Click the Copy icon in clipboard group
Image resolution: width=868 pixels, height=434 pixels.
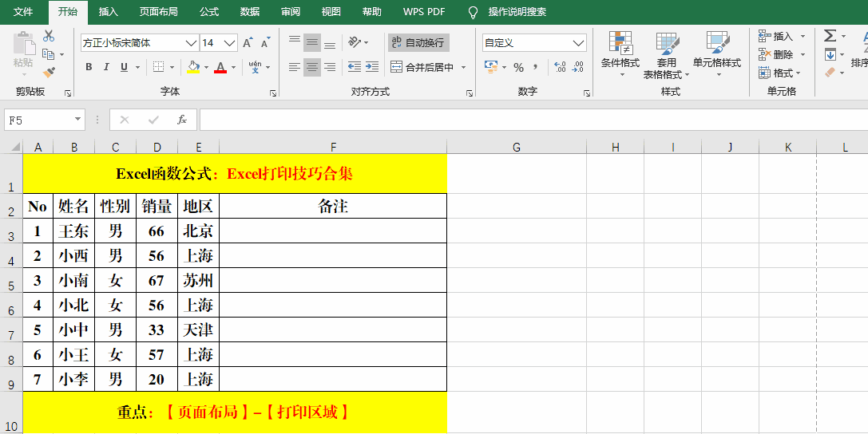(49, 54)
